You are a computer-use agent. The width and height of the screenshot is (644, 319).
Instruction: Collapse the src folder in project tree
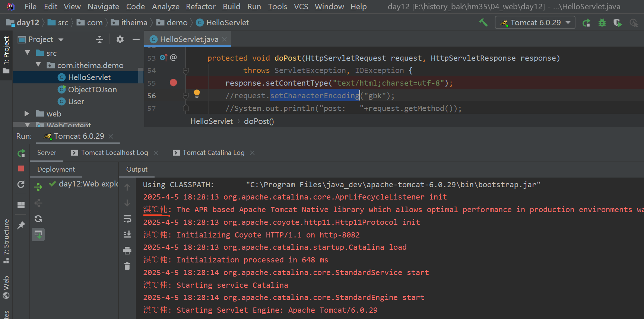click(x=28, y=53)
